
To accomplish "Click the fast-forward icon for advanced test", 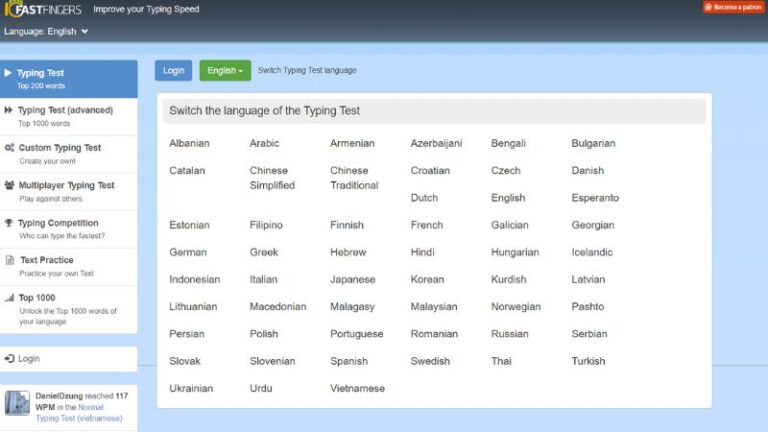I will point(9,110).
